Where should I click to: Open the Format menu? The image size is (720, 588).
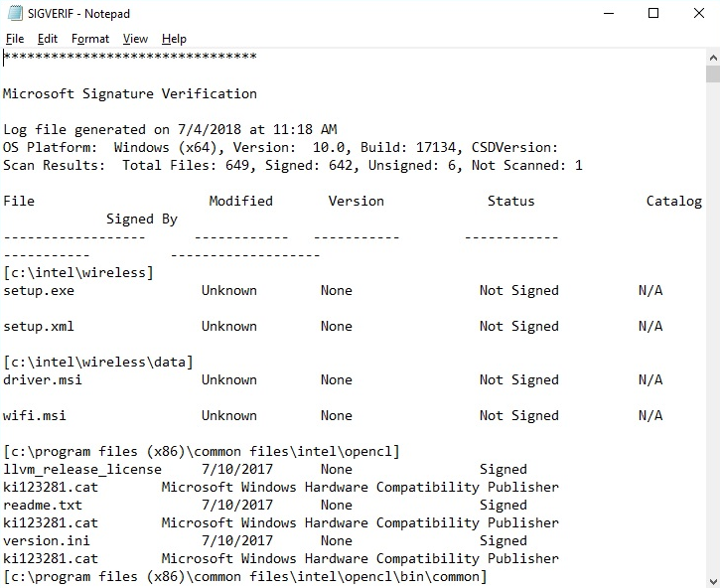90,39
